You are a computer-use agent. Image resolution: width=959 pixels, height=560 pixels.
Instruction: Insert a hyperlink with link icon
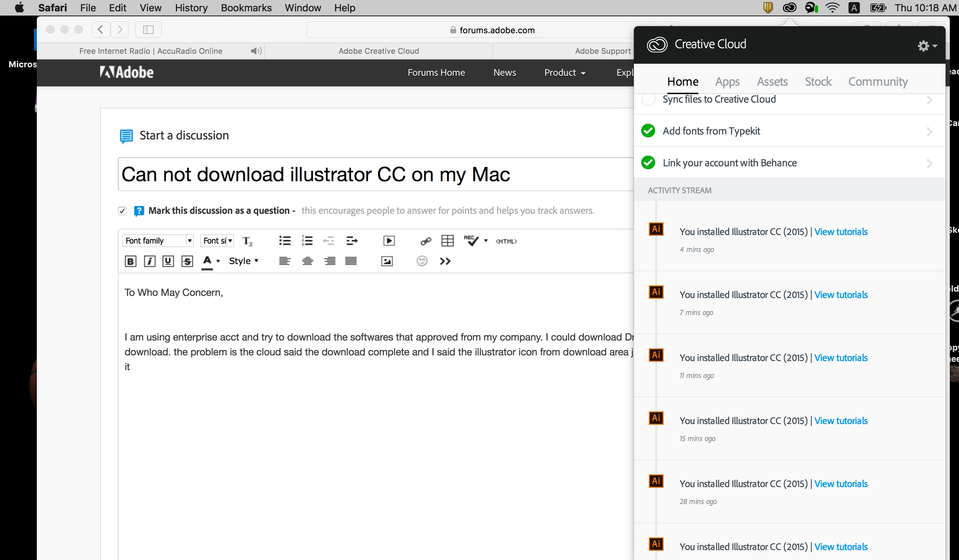pyautogui.click(x=425, y=241)
